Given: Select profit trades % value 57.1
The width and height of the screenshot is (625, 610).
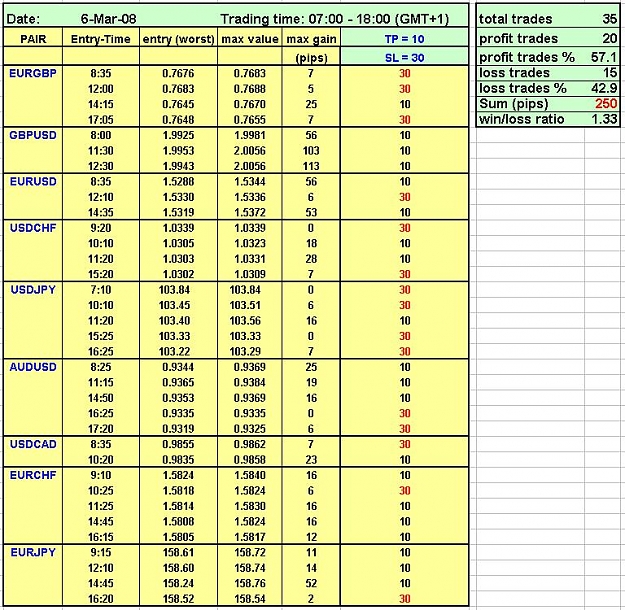Looking at the screenshot, I should click(x=604, y=57).
